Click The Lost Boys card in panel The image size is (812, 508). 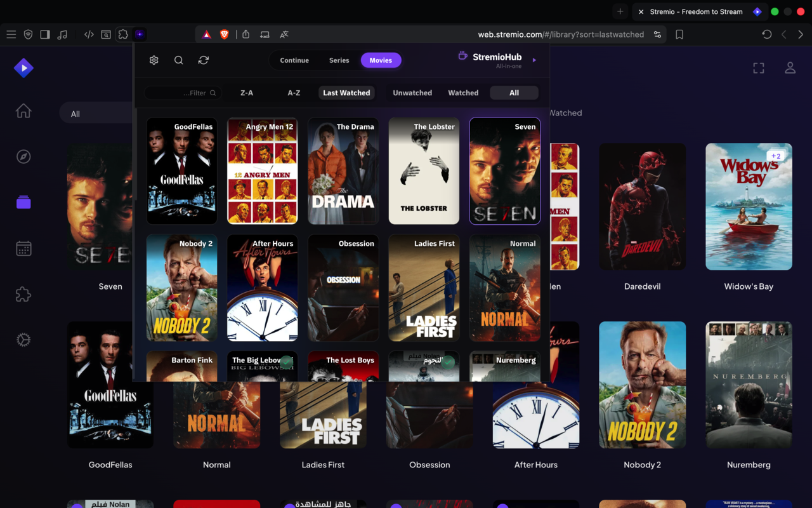click(x=343, y=366)
